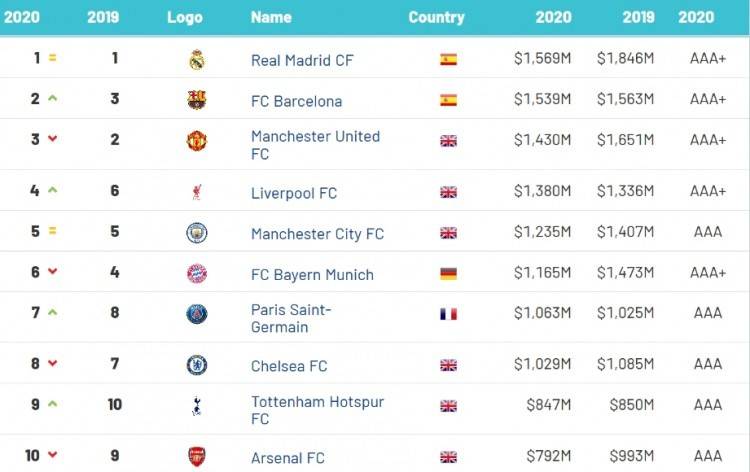The image size is (750, 472).
Task: Click the German flag icon
Action: coord(448,274)
